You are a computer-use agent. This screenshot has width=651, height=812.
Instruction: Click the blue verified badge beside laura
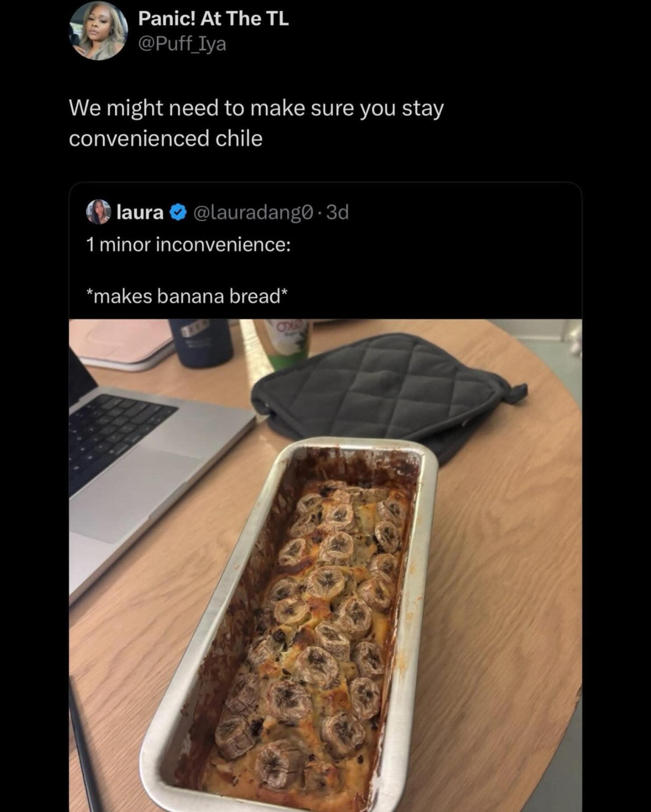[179, 212]
